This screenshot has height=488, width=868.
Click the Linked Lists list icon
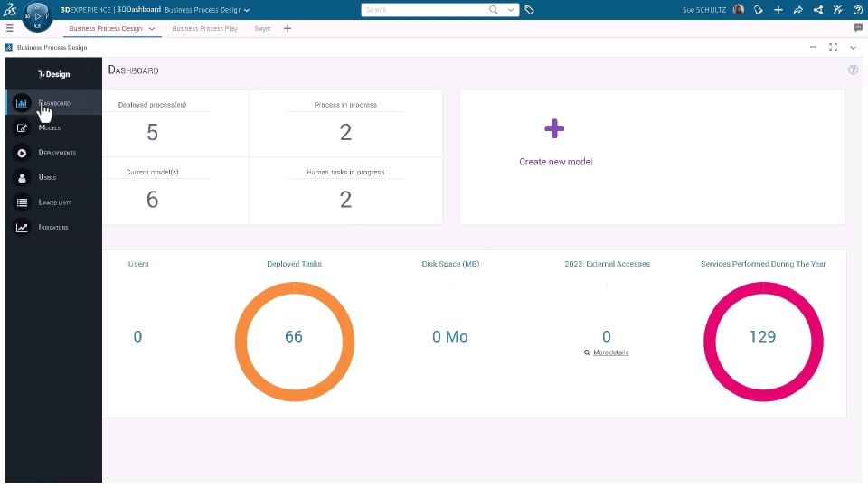22,202
